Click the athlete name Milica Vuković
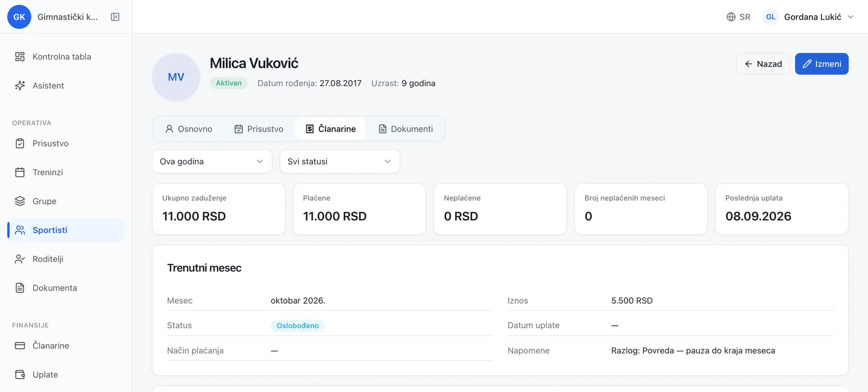868x392 pixels. (x=254, y=63)
